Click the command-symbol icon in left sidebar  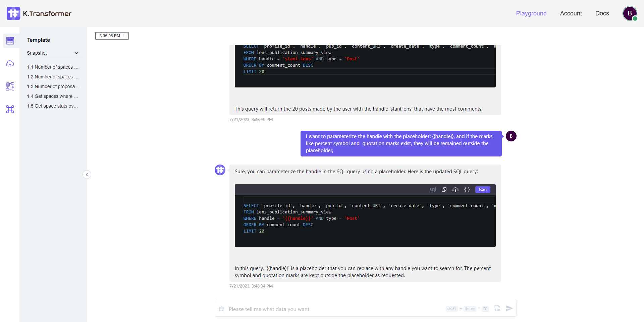click(10, 109)
